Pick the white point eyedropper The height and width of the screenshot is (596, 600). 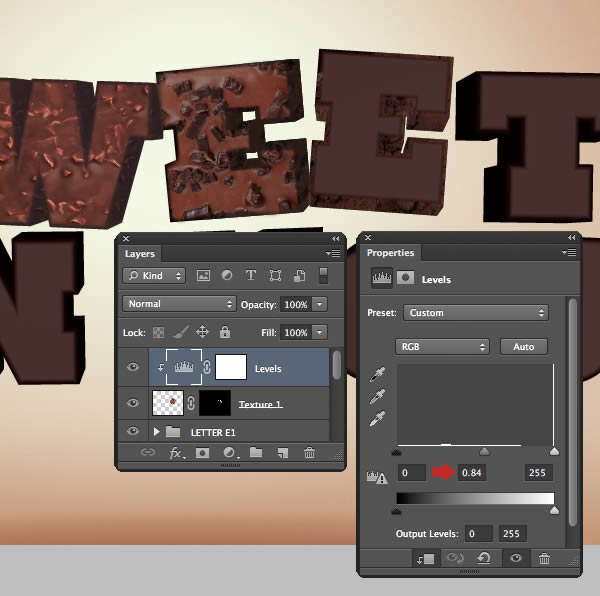pyautogui.click(x=377, y=419)
